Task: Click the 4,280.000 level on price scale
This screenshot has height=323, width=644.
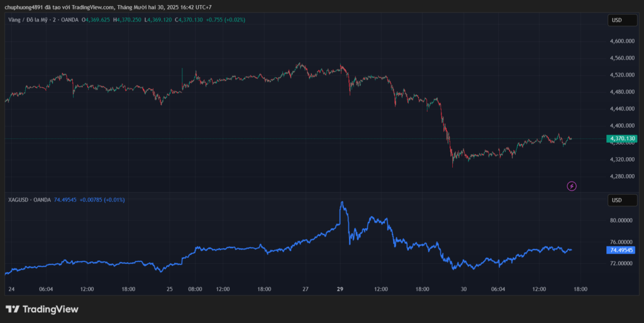Action: click(x=620, y=177)
